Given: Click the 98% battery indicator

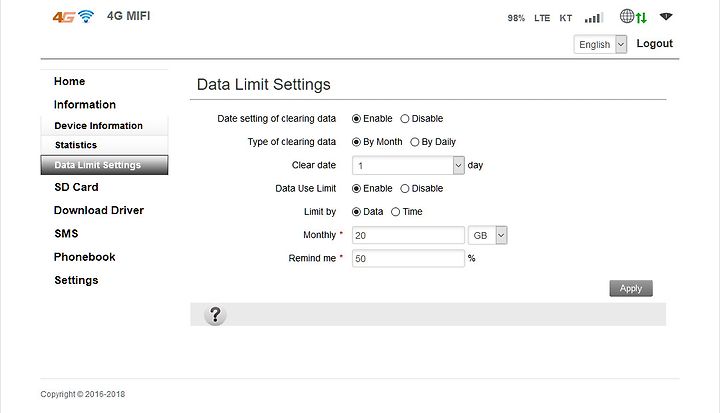Looking at the screenshot, I should (516, 18).
